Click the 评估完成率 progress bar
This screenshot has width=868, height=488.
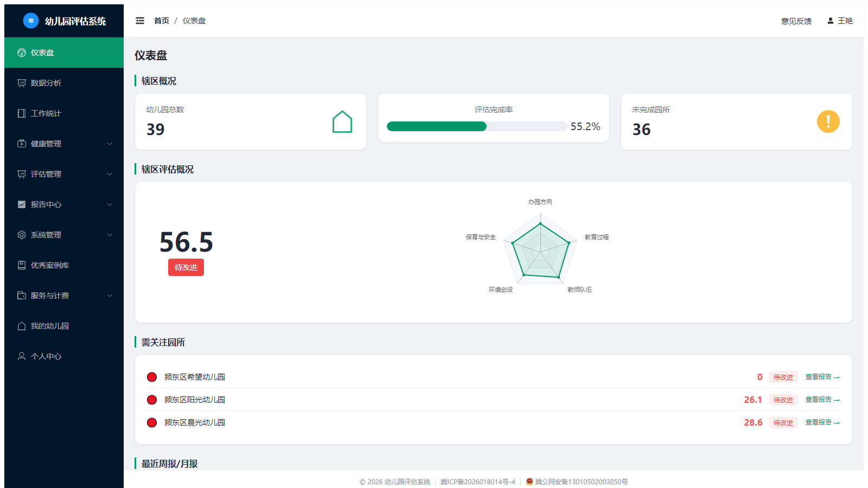(x=477, y=126)
